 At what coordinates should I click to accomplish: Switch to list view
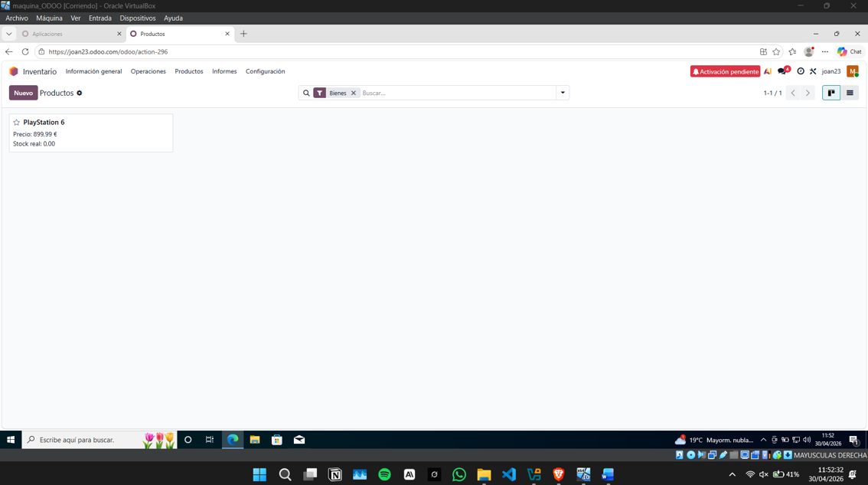tap(850, 93)
